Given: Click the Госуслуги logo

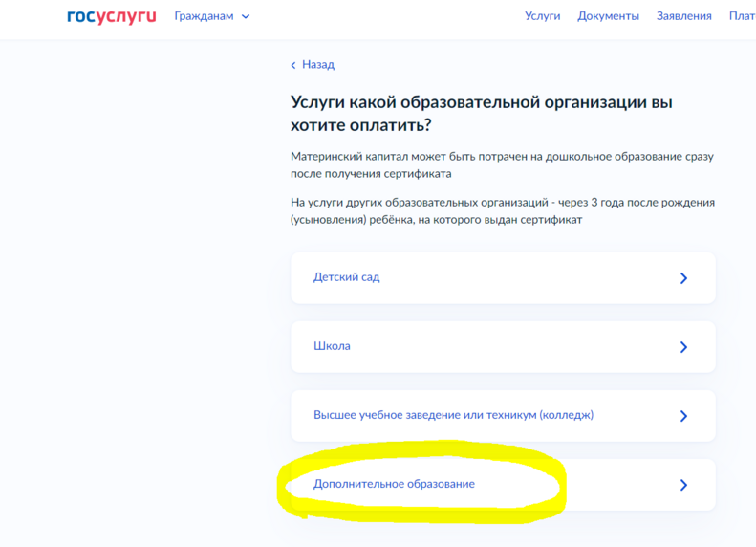Looking at the screenshot, I should 113,16.
